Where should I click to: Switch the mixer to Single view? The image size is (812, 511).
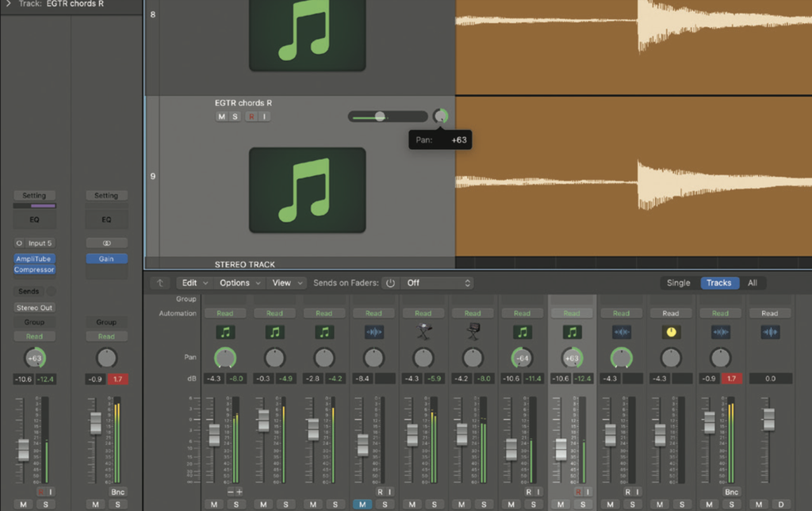pyautogui.click(x=679, y=283)
